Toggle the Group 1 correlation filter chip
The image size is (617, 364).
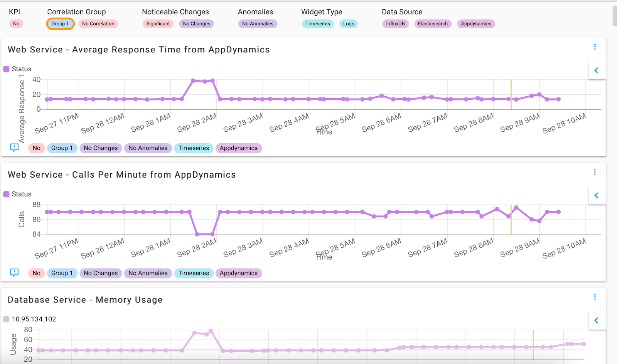(60, 23)
